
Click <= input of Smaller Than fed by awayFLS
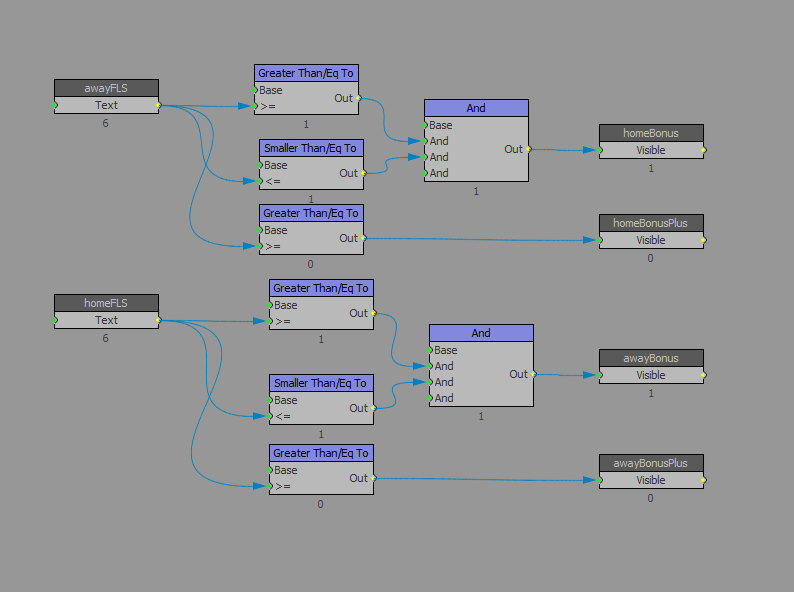[x=260, y=181]
